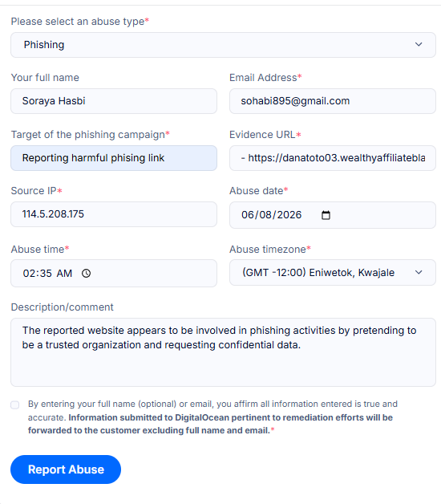The width and height of the screenshot is (441, 504).
Task: Click the chevron arrow of Abuse timezone
Action: click(x=419, y=272)
